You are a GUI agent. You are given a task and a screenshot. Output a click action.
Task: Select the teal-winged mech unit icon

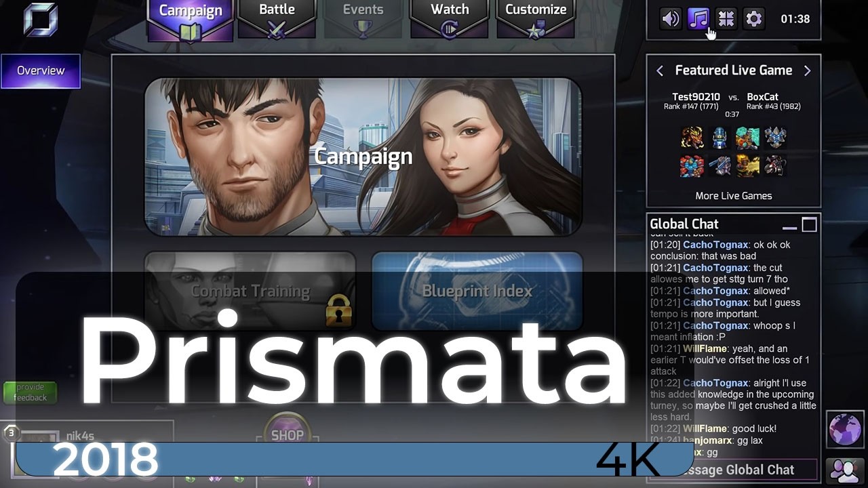[x=747, y=138]
